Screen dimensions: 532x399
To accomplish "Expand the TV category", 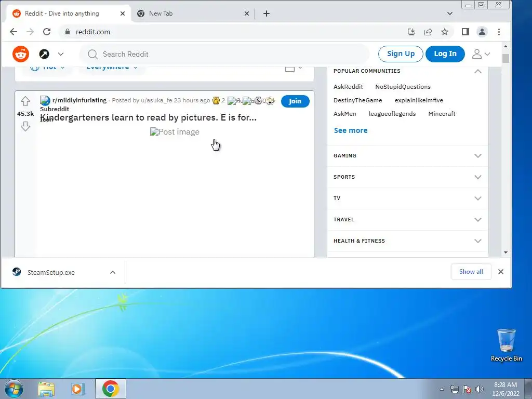I will coord(407,198).
